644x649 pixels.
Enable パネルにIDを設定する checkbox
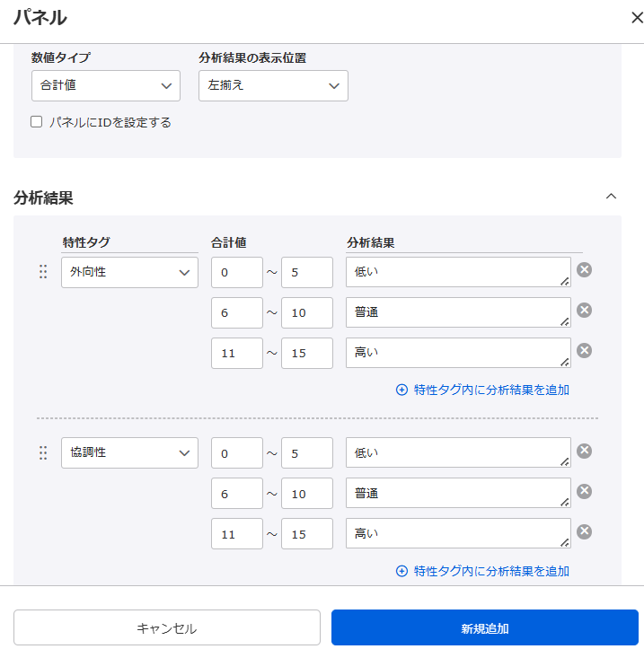[x=37, y=122]
